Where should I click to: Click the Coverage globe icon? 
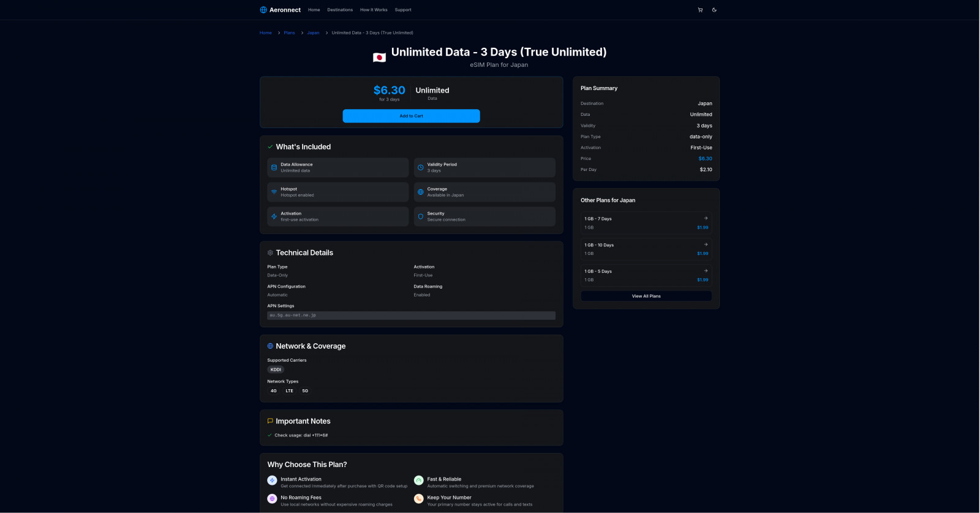420,192
